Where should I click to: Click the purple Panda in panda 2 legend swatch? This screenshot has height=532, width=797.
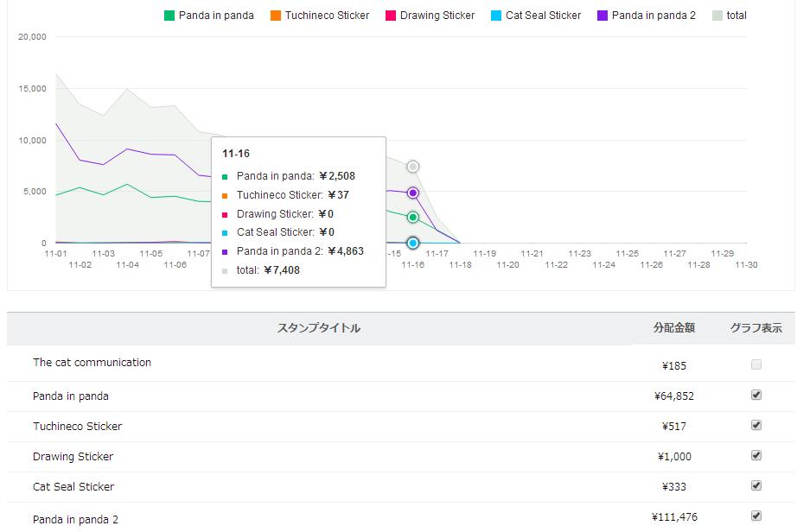(x=603, y=16)
